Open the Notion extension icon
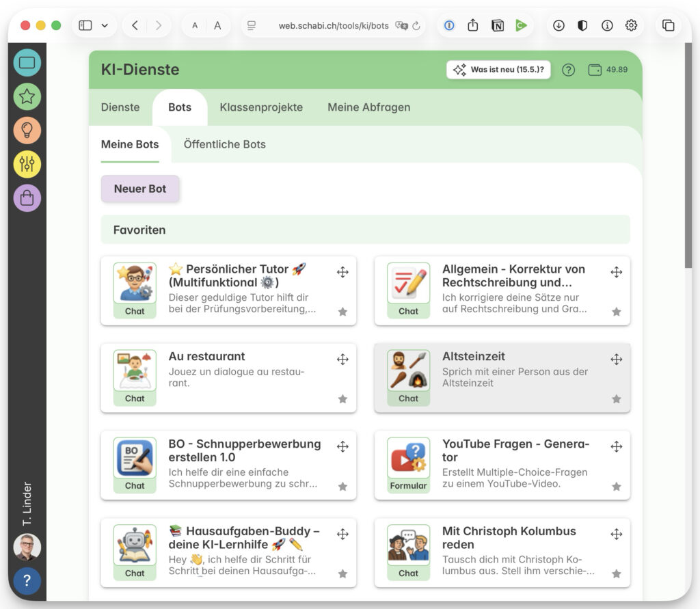 click(498, 25)
